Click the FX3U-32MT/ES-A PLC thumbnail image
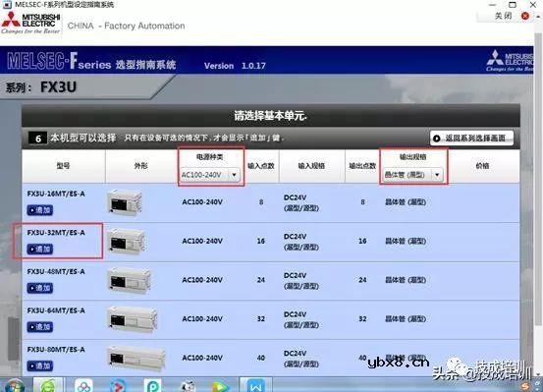The width and height of the screenshot is (543, 392). pyautogui.click(x=127, y=242)
